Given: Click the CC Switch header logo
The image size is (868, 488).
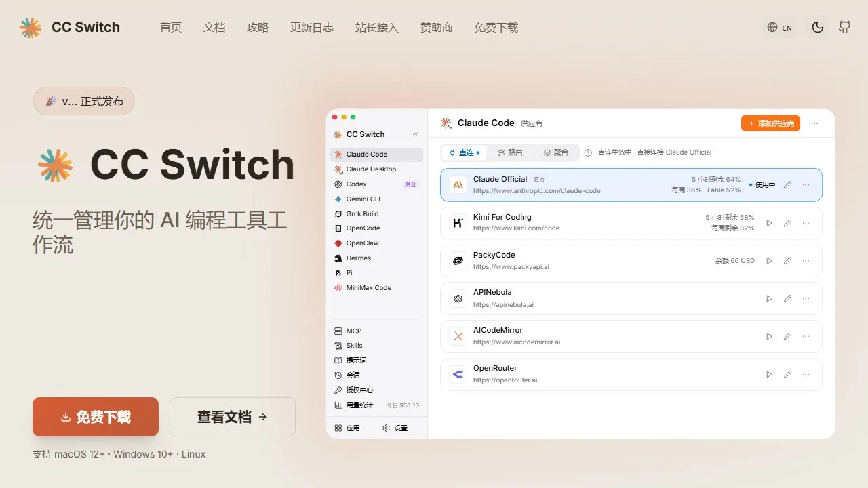Looking at the screenshot, I should [x=70, y=27].
